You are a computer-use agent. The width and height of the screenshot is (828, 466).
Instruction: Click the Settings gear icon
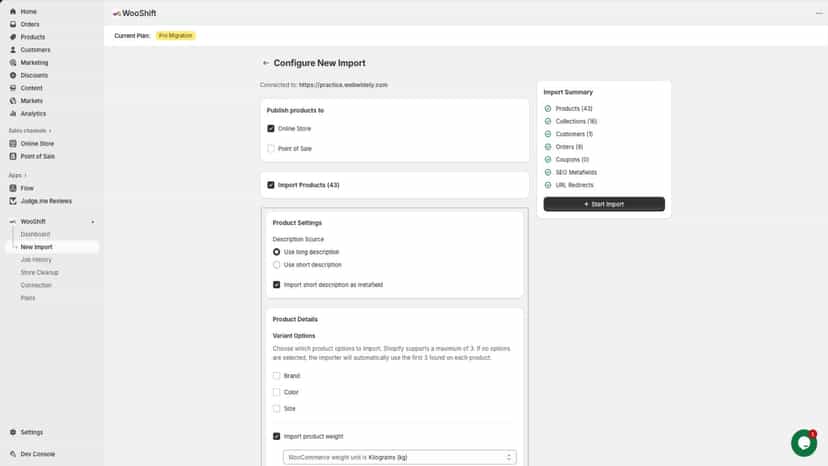[x=13, y=432]
